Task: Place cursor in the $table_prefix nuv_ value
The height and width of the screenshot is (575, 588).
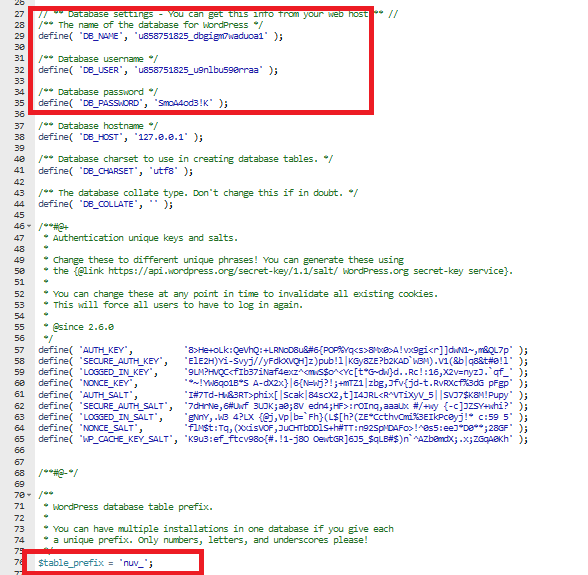Action: coord(133,563)
